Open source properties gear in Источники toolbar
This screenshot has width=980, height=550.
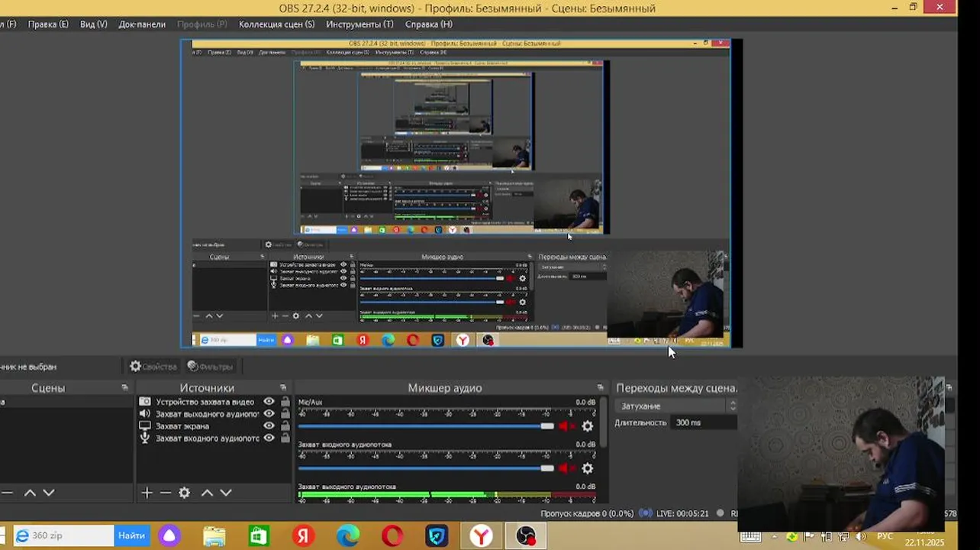point(184,493)
